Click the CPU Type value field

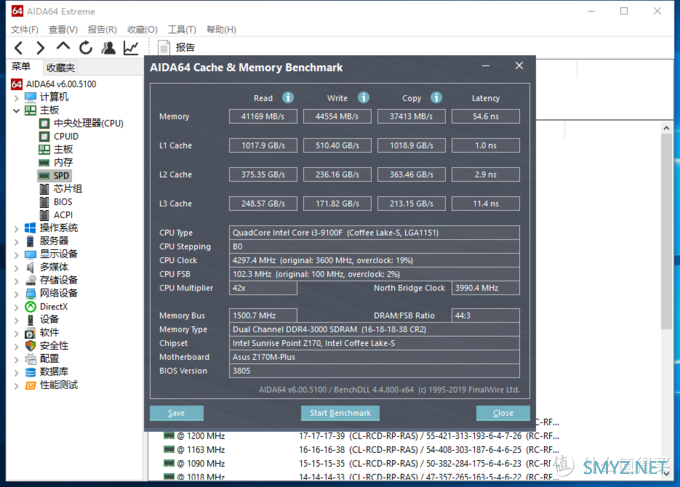click(x=374, y=232)
